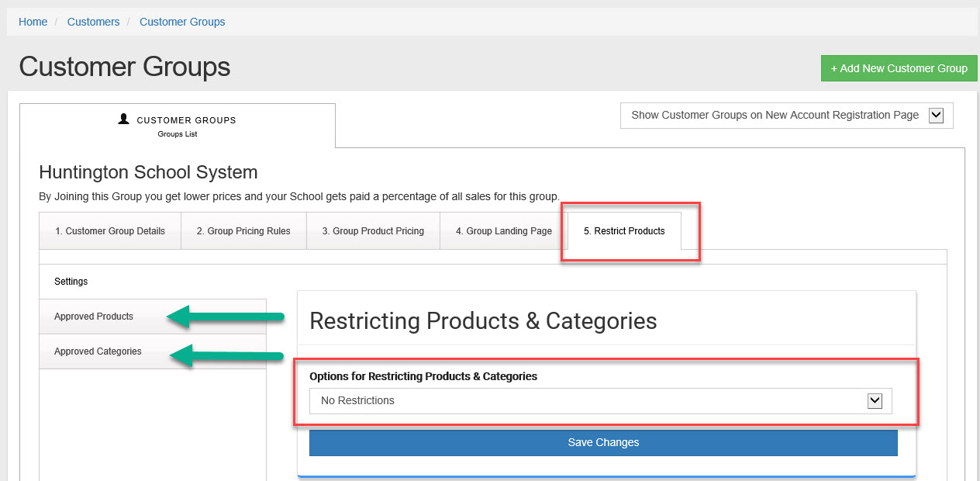Open Approved Products in the side menu
Image resolution: width=980 pixels, height=481 pixels.
pyautogui.click(x=94, y=317)
